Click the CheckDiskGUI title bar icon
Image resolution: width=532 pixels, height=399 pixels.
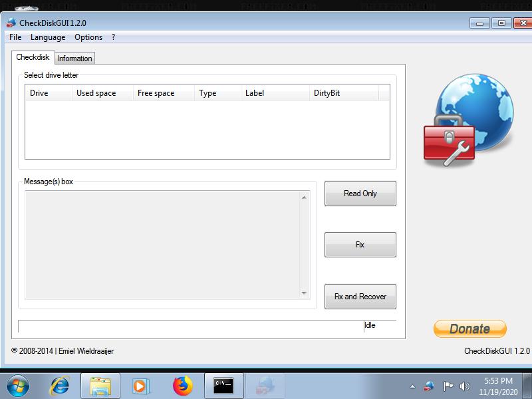tap(11, 23)
